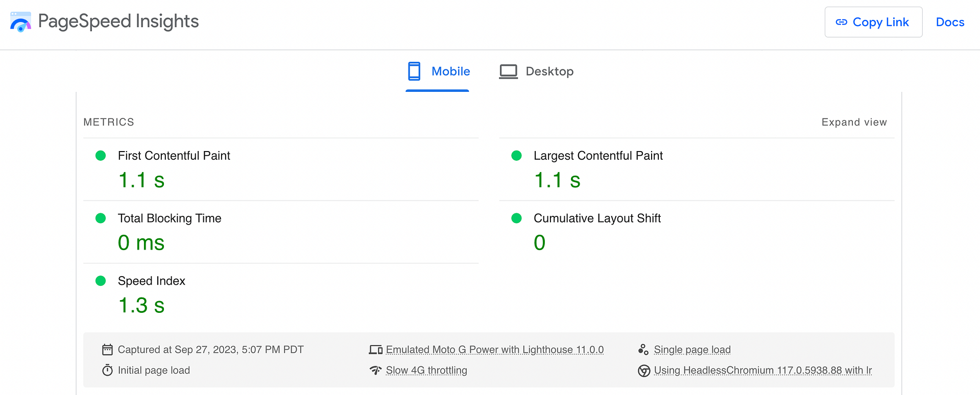Click the Captured at Sep 27, 2023 text
The image size is (980, 395).
[x=210, y=350]
